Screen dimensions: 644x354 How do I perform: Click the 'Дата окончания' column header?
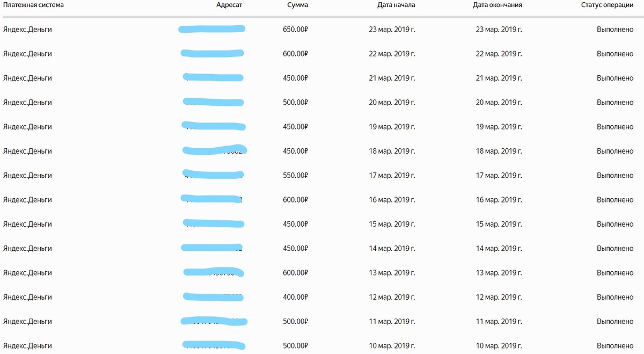click(x=497, y=5)
